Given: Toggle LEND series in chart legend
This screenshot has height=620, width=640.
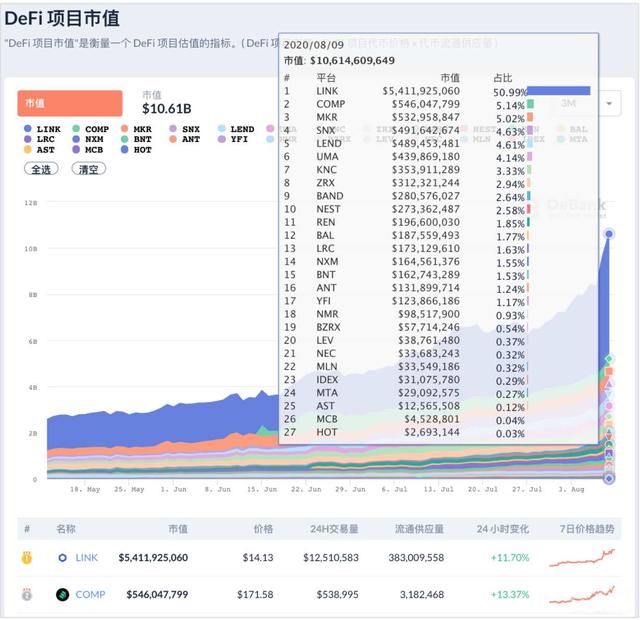Looking at the screenshot, I should (236, 129).
